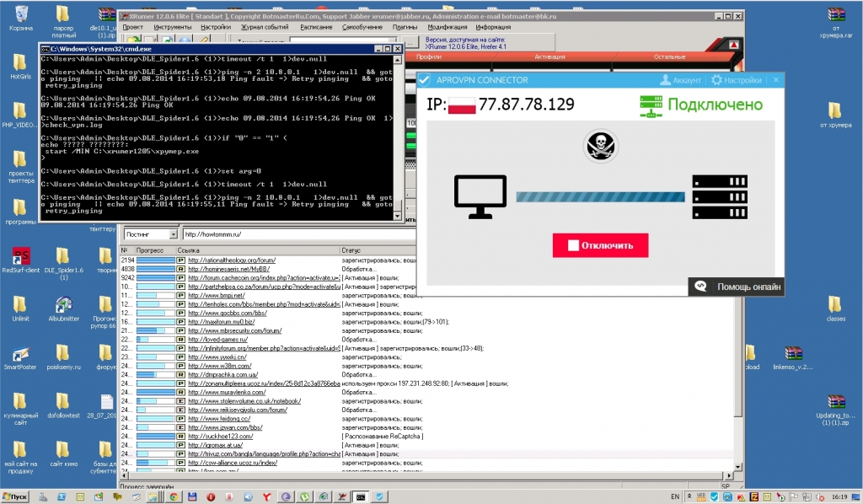Switch to cmd.exe via its taskbar icon
The image size is (863, 504).
pyautogui.click(x=360, y=497)
